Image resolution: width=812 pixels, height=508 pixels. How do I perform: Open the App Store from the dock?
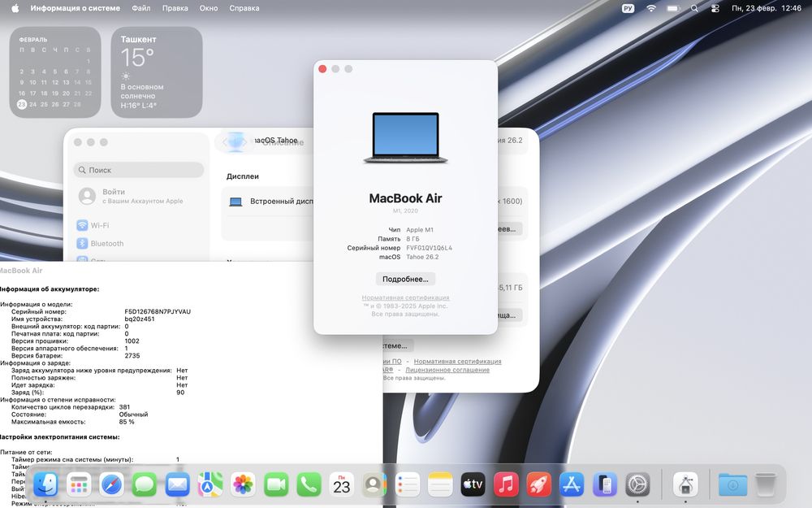coord(572,485)
